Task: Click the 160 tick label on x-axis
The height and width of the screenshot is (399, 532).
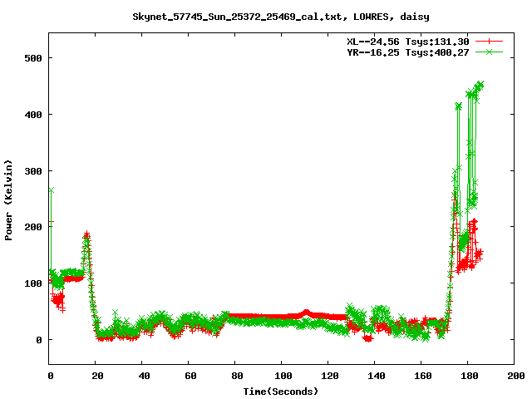Action: coord(421,376)
